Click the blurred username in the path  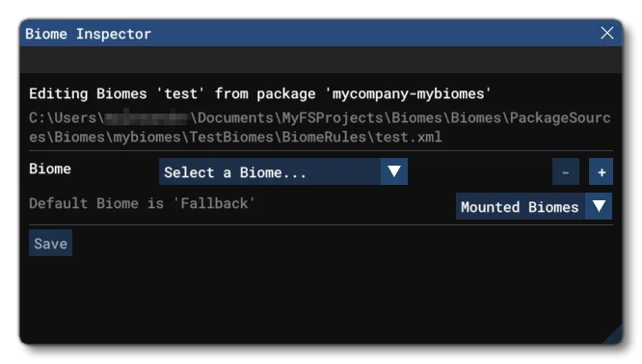(x=147, y=117)
